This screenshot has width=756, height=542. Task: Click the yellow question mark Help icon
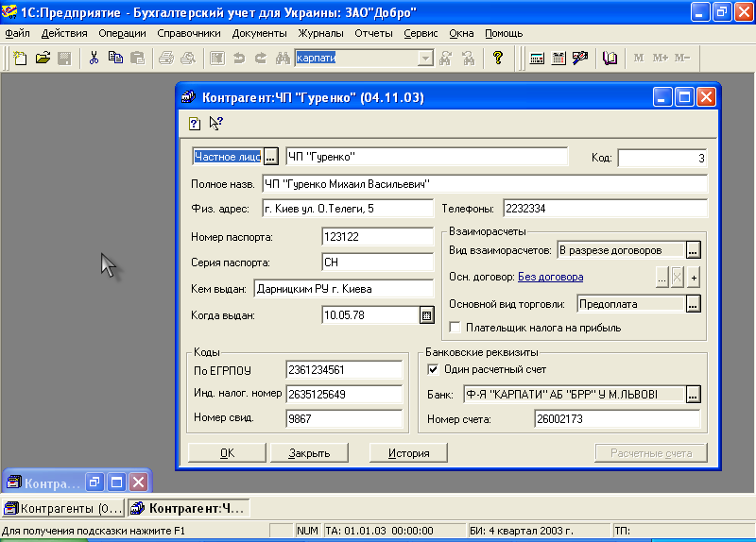click(498, 59)
